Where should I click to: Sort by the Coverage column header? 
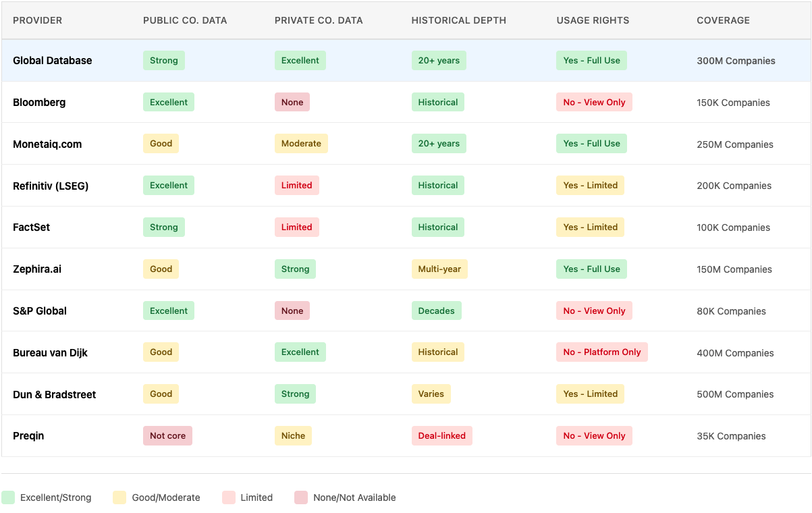(x=723, y=20)
